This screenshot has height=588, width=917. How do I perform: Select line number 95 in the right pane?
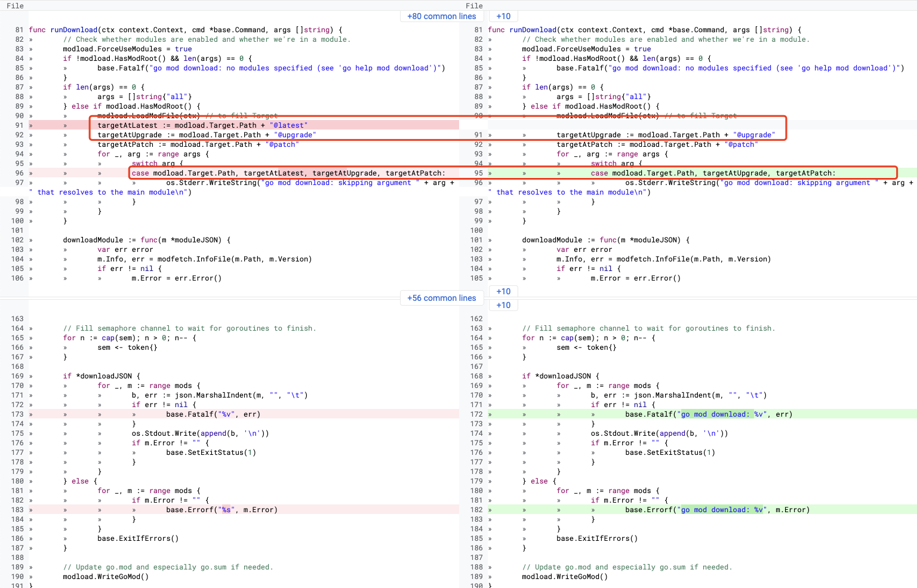click(478, 173)
